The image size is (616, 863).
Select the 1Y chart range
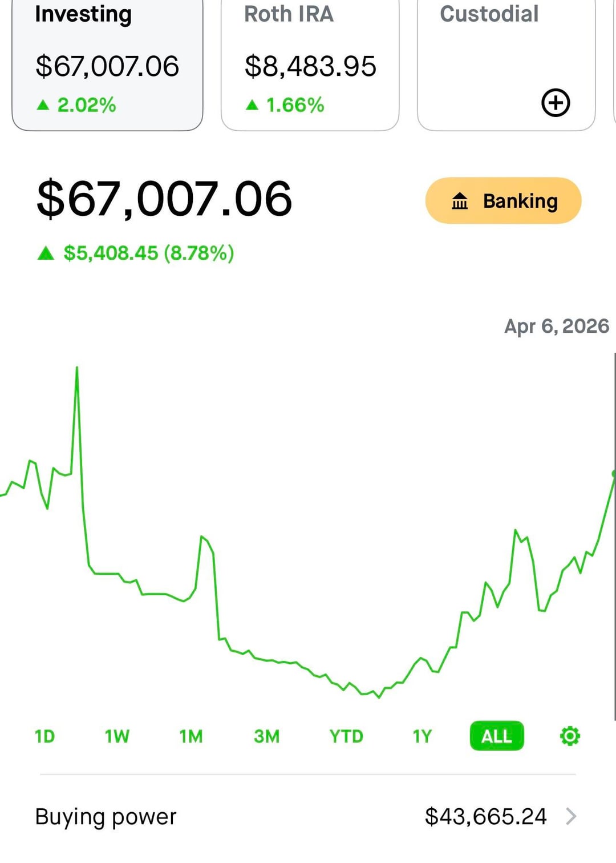(422, 736)
